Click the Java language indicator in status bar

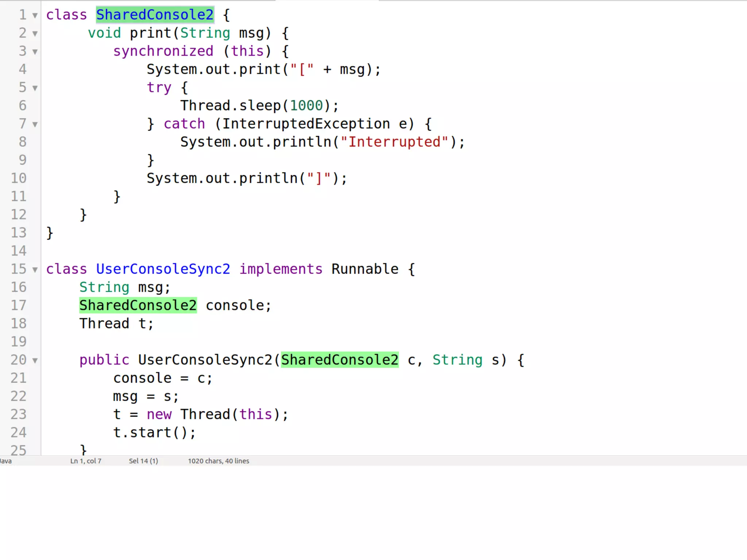pos(6,461)
